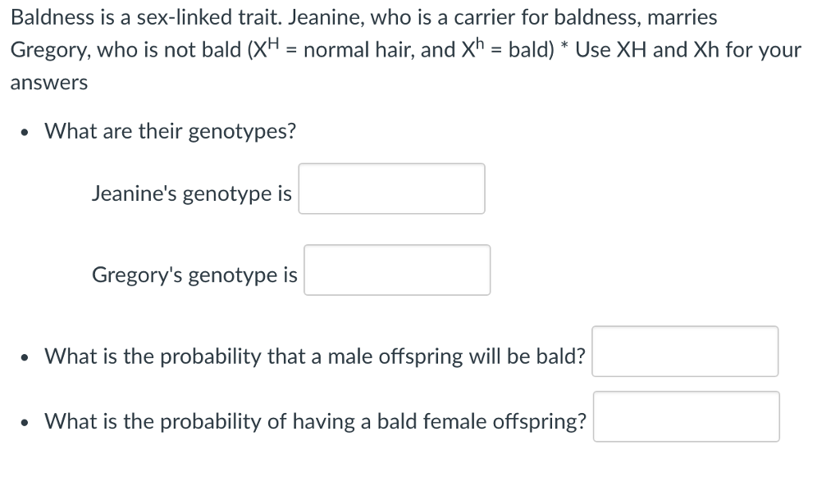This screenshot has height=504, width=840.
Task: Click the Jeanine's genotype answer box
Action: (x=391, y=188)
